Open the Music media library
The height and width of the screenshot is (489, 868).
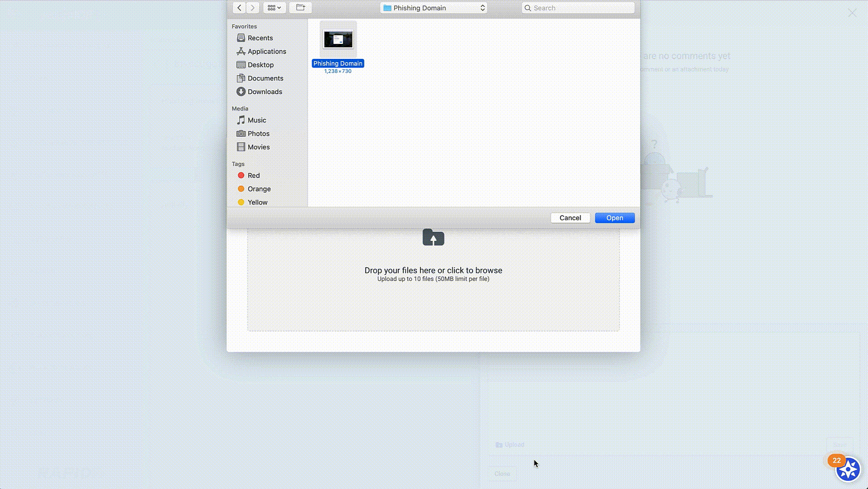[256, 120]
